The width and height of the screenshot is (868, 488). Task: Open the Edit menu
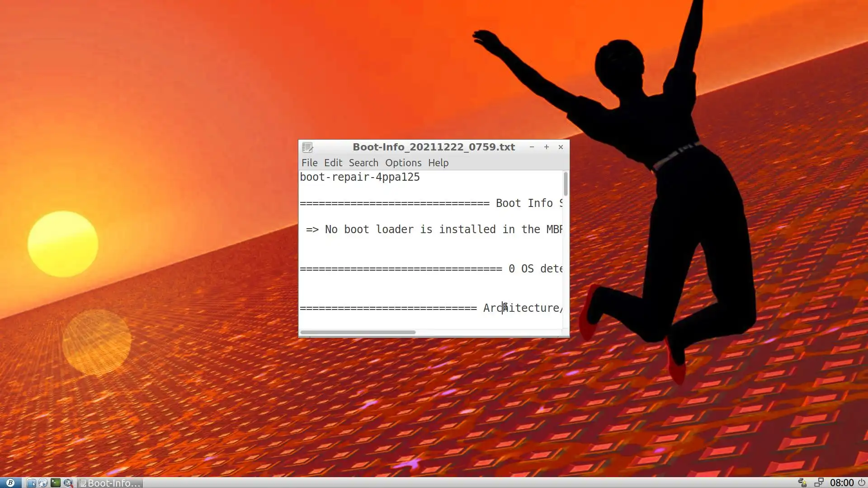click(x=333, y=163)
